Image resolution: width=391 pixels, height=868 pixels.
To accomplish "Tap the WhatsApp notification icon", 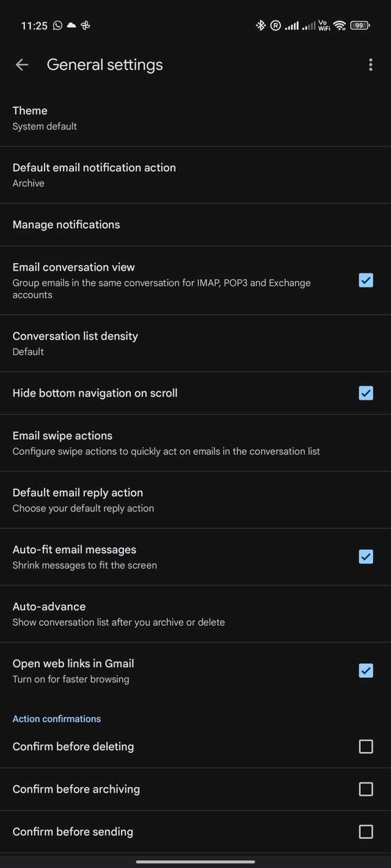I will click(x=57, y=25).
